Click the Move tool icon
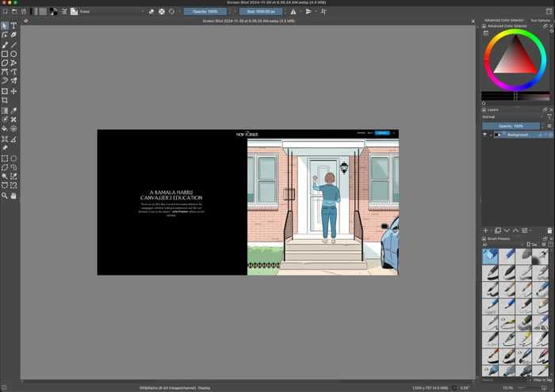Image resolution: width=555 pixels, height=392 pixels. 13,91
